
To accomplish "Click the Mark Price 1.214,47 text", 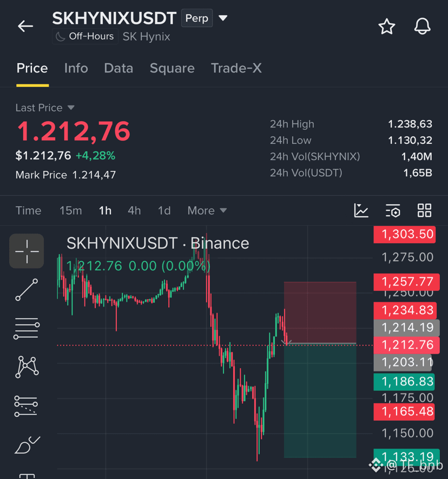I will [66, 175].
